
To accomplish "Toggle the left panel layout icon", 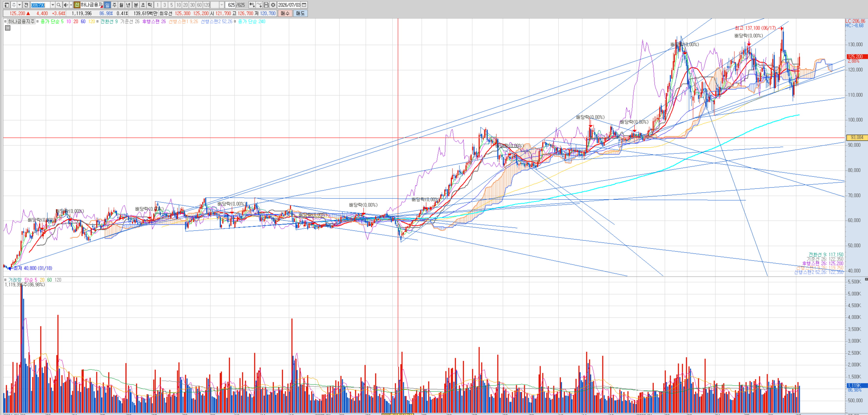I will (6, 5).
